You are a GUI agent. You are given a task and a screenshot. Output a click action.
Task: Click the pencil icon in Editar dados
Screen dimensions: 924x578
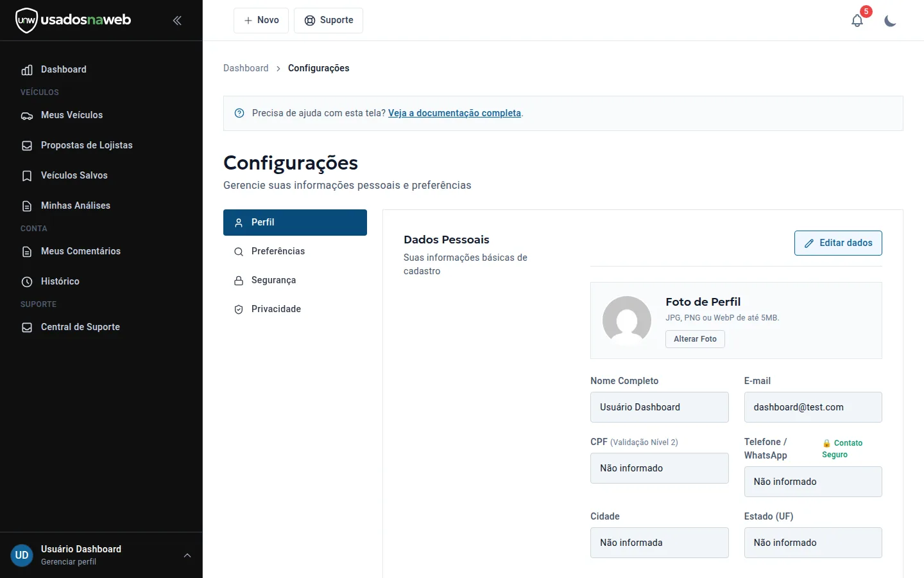809,243
